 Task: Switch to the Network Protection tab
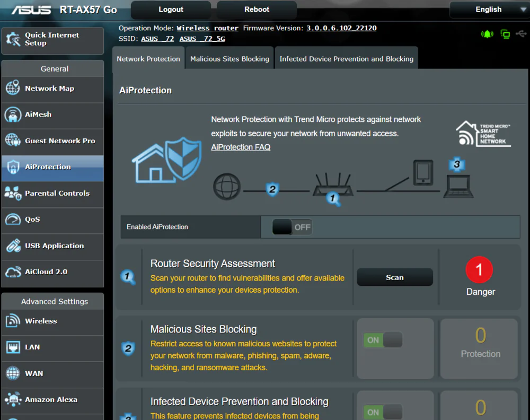pyautogui.click(x=148, y=58)
